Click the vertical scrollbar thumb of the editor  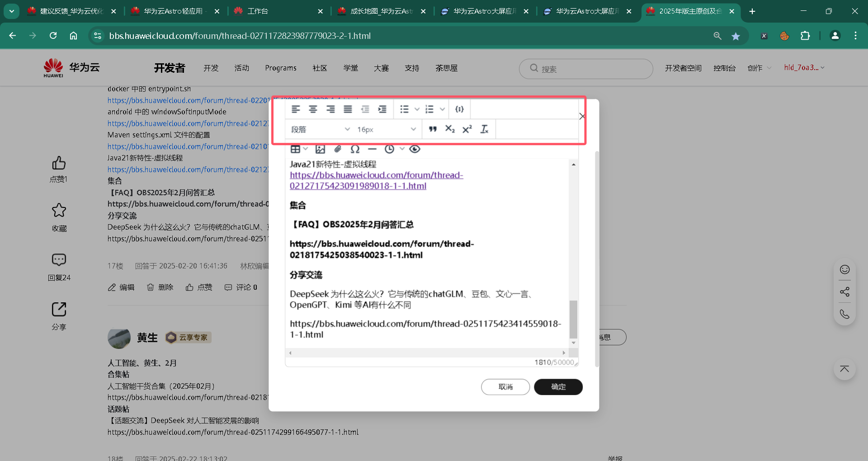573,319
